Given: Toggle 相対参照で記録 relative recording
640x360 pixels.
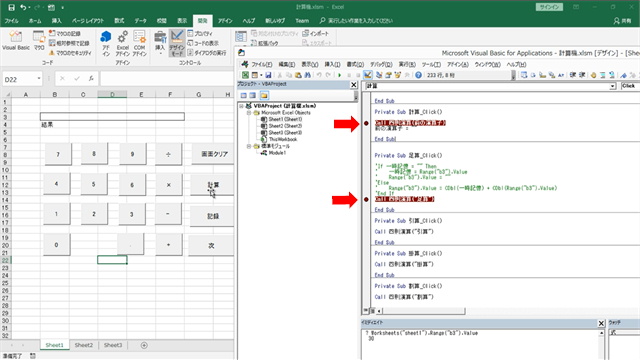Looking at the screenshot, I should (69, 43).
